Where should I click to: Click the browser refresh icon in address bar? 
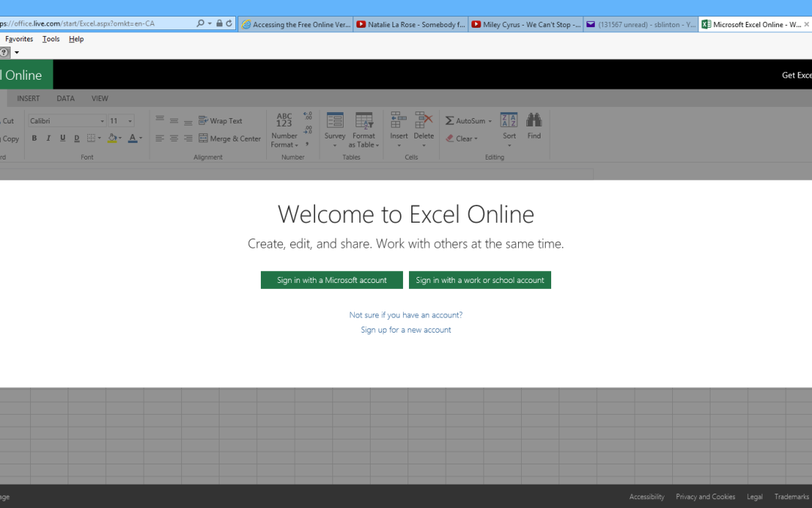coord(229,23)
